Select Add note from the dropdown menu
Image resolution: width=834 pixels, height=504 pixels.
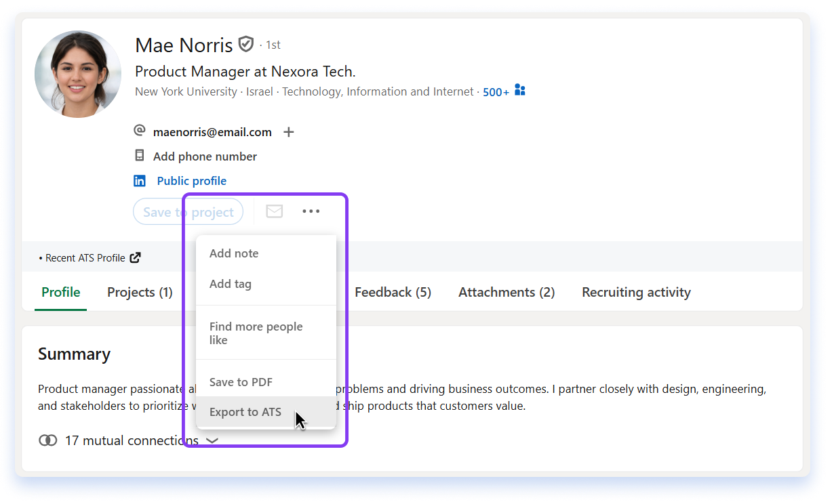266,253
